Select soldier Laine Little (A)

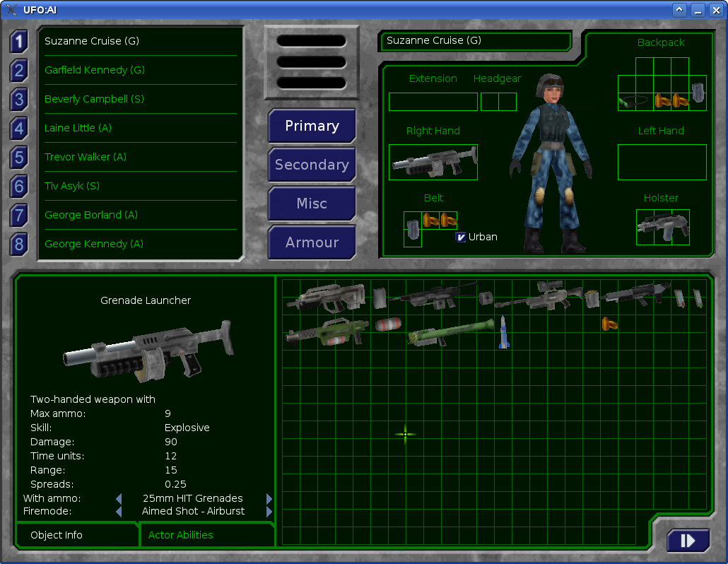(140, 128)
